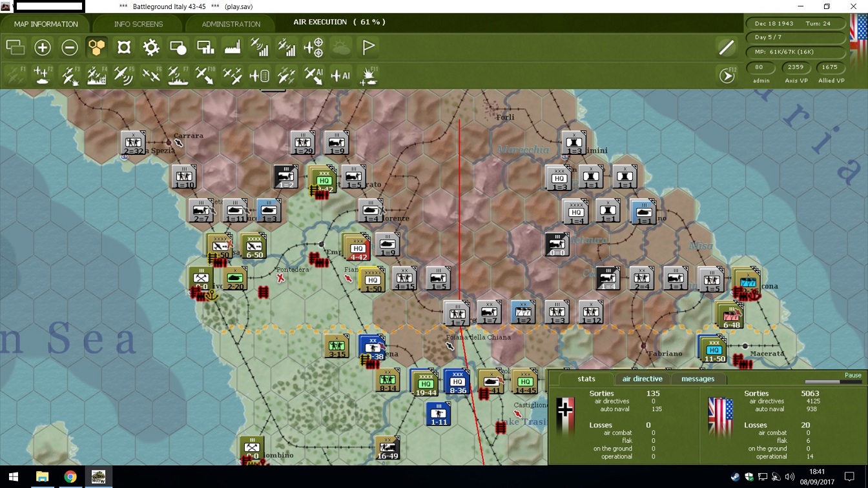Select the F7 naval air mission icon
This screenshot has height=488, width=868.
tap(178, 76)
